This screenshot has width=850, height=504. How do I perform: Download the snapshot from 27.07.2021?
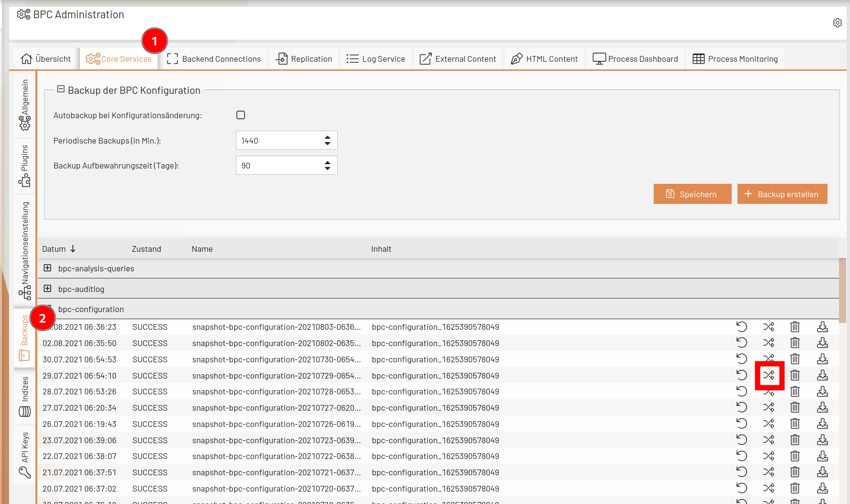coord(823,407)
